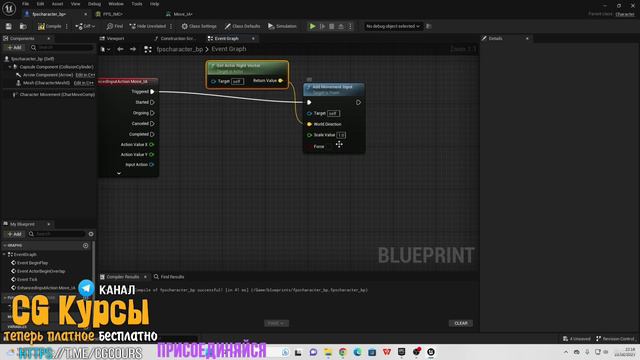The width and height of the screenshot is (640, 360).
Task: Navigate forward in the graph history
Action: (x=133, y=49)
